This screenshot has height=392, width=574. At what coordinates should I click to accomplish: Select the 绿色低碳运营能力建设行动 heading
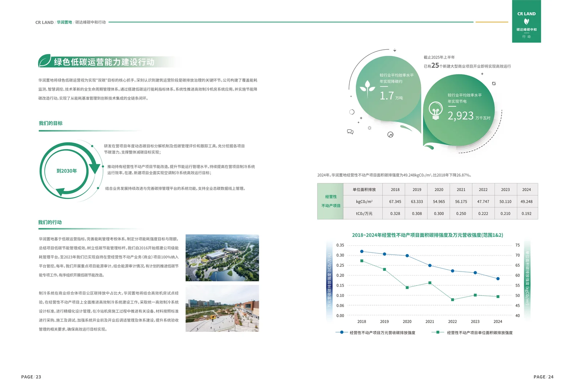pos(104,62)
